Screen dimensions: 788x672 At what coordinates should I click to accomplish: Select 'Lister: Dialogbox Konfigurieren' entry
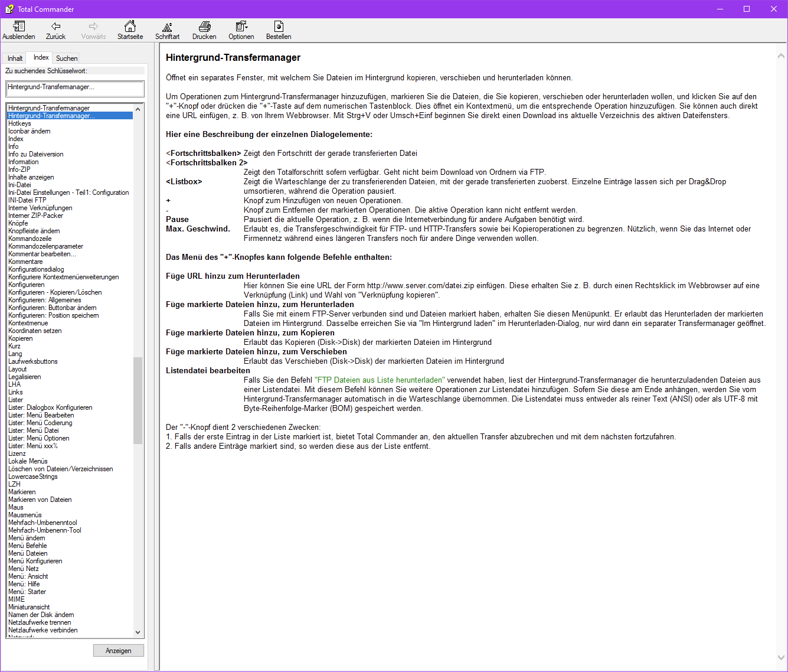(x=50, y=407)
